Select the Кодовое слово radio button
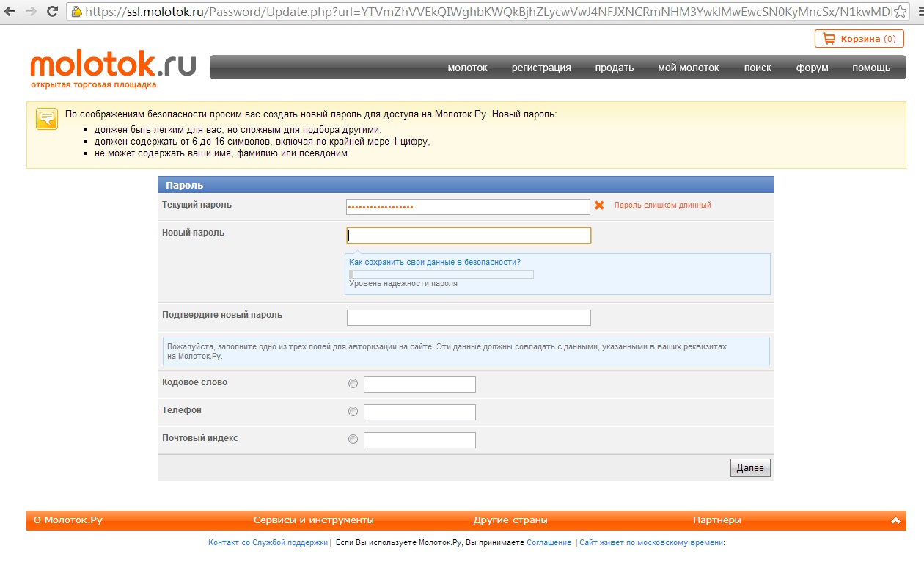The height and width of the screenshot is (576, 924). (353, 384)
